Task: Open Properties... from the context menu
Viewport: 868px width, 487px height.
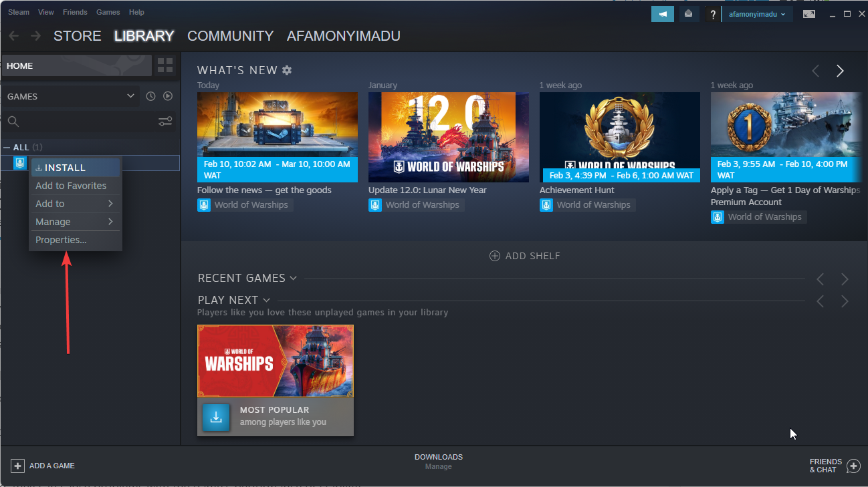Action: pyautogui.click(x=76, y=240)
